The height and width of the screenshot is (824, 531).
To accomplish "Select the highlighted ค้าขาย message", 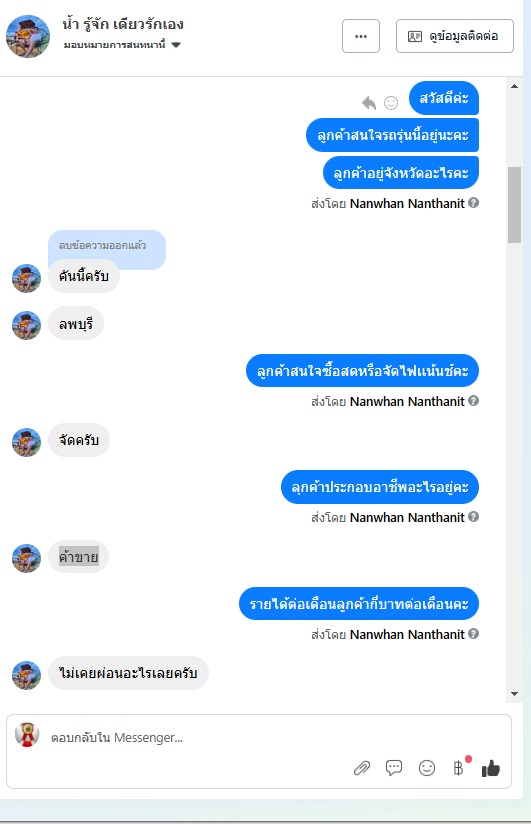I will tap(78, 557).
